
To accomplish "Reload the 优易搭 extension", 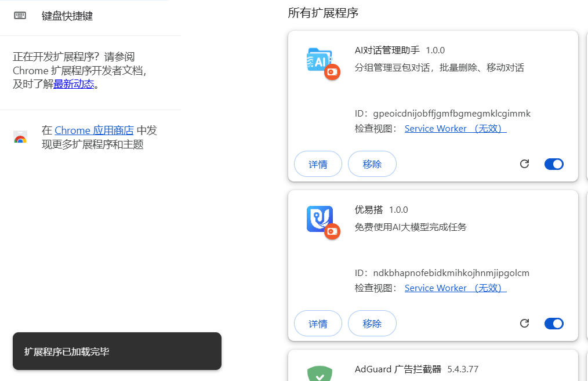I will click(x=525, y=323).
